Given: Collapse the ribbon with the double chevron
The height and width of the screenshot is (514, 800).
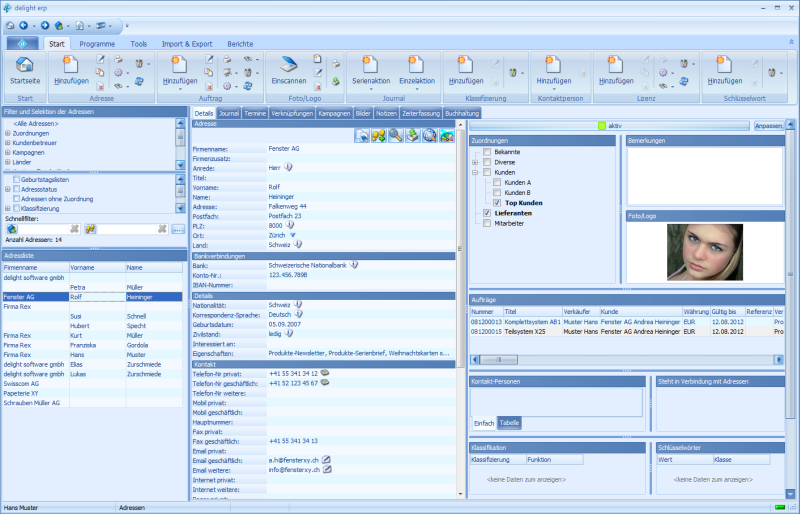Looking at the screenshot, I should tap(791, 42).
